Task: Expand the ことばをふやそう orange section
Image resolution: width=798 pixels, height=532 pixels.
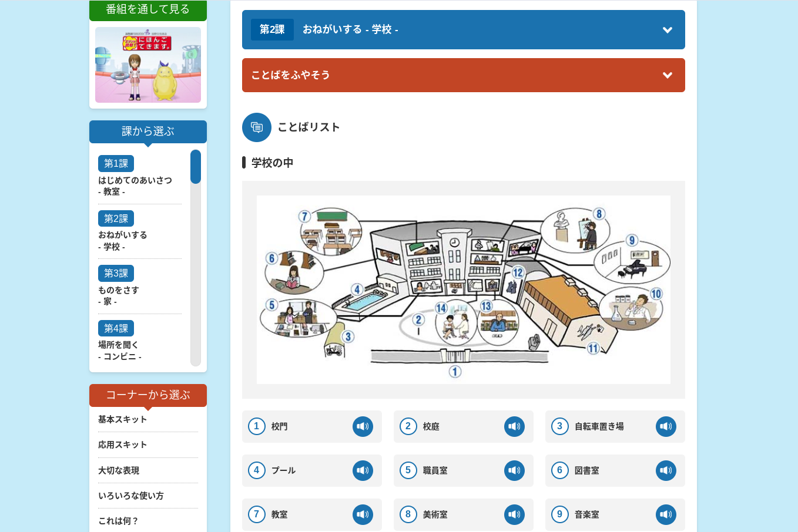Action: 463,75
